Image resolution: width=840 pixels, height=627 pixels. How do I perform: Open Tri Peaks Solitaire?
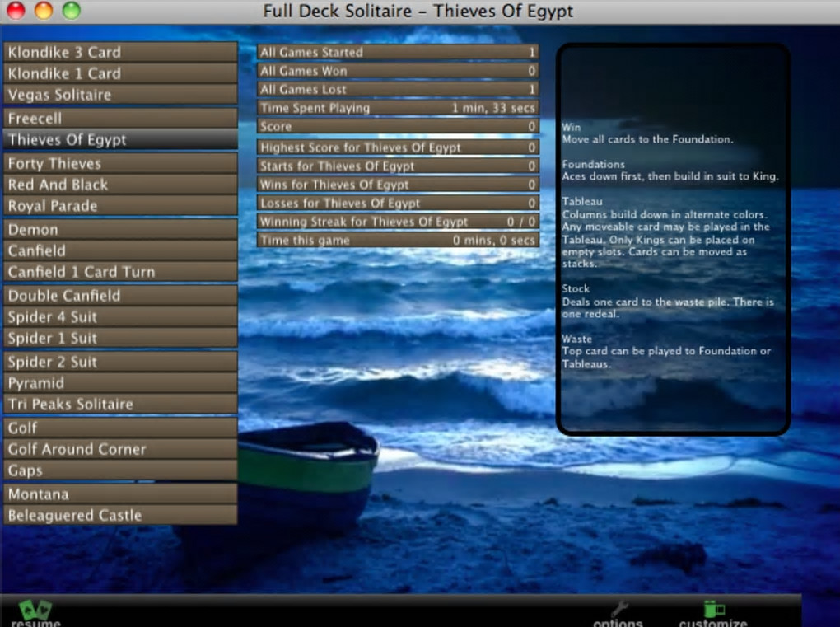(x=120, y=404)
